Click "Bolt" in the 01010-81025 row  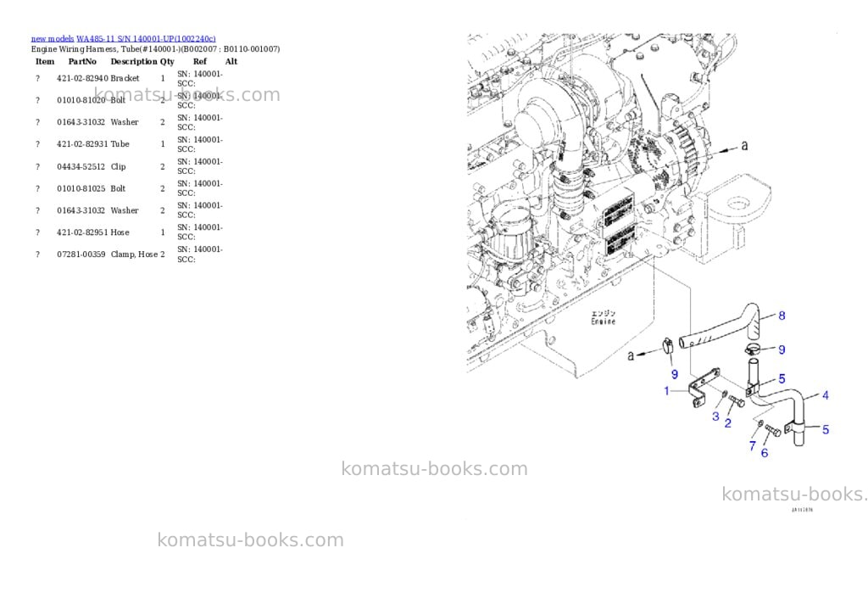(118, 189)
